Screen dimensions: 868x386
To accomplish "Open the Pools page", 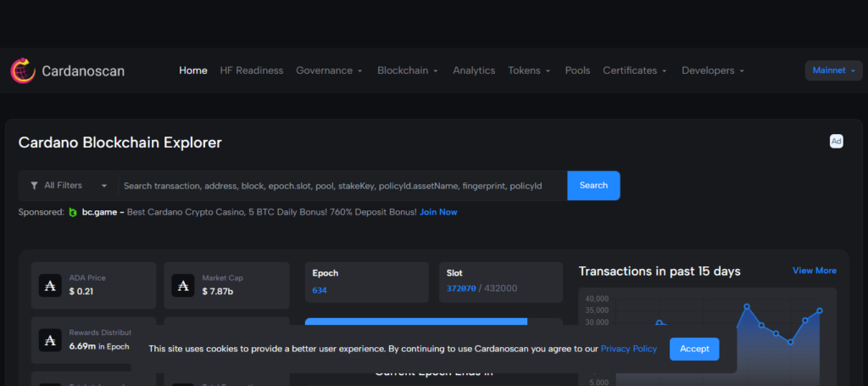I will click(577, 71).
